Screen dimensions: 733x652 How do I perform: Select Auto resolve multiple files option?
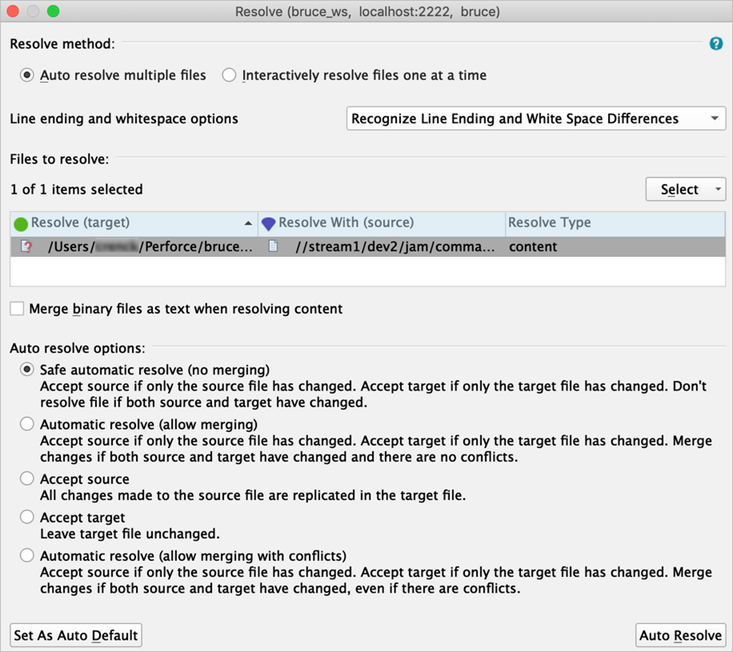[x=28, y=75]
